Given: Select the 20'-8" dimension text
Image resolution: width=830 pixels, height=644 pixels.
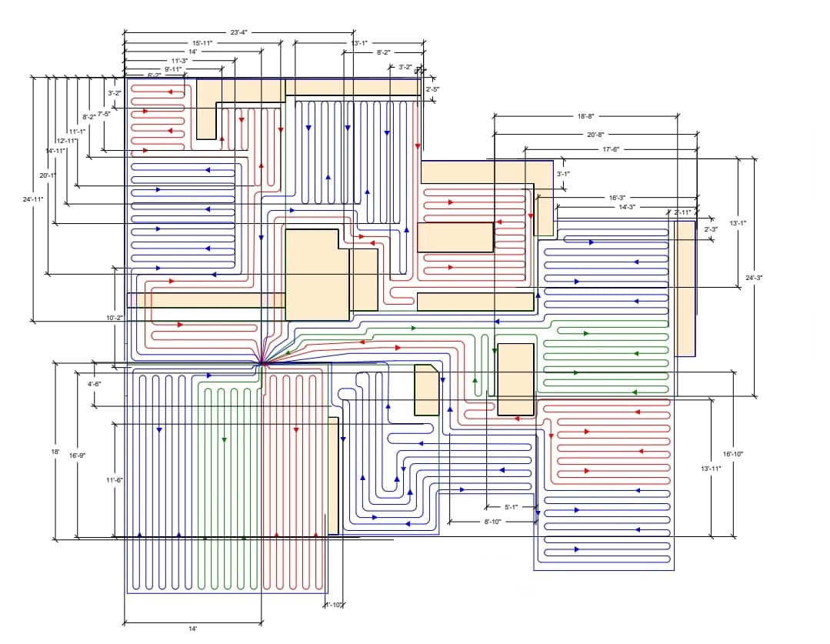Looking at the screenshot, I should pos(595,135).
